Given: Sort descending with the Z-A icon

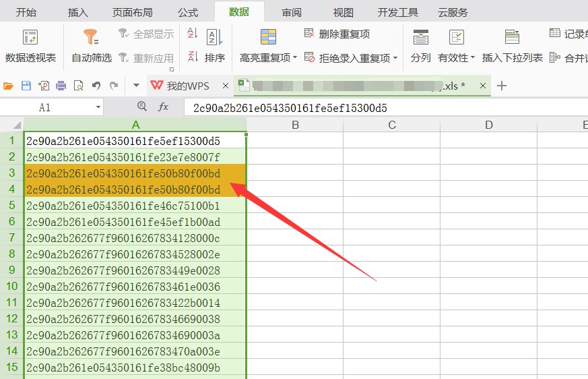Looking at the screenshot, I should click(x=193, y=57).
